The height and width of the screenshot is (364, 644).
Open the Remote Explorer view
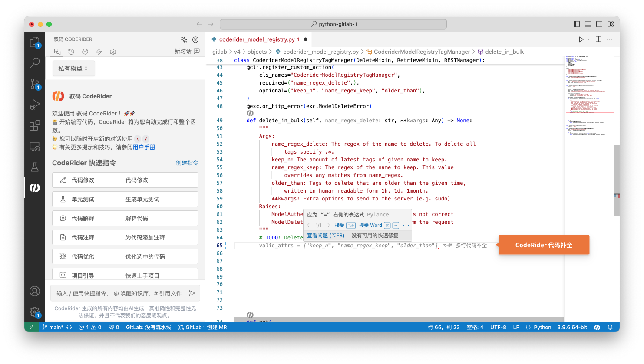[35, 147]
